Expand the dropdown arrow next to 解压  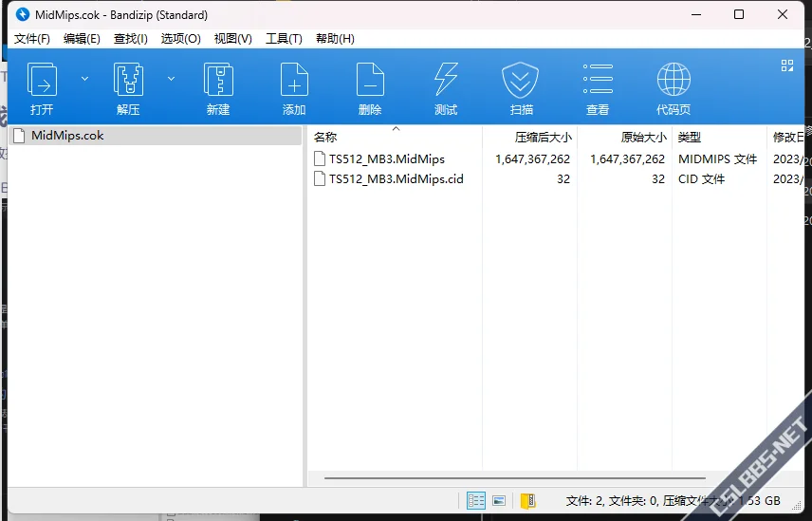(x=171, y=79)
